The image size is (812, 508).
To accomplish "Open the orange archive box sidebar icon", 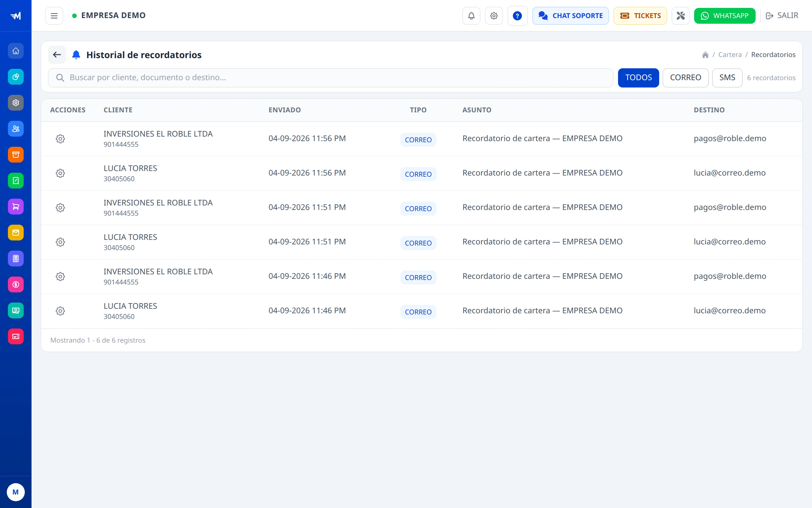I will pyautogui.click(x=16, y=155).
